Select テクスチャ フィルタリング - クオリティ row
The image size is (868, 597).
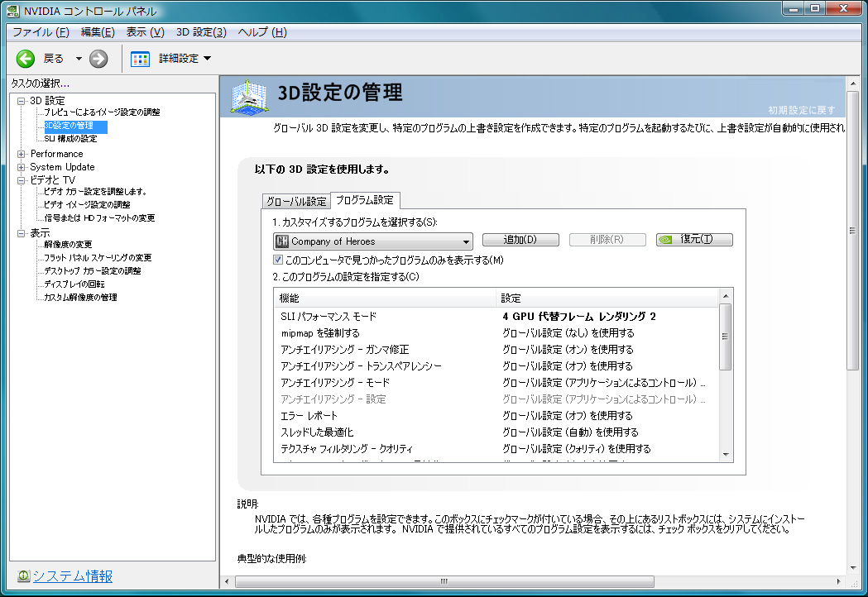click(496, 449)
